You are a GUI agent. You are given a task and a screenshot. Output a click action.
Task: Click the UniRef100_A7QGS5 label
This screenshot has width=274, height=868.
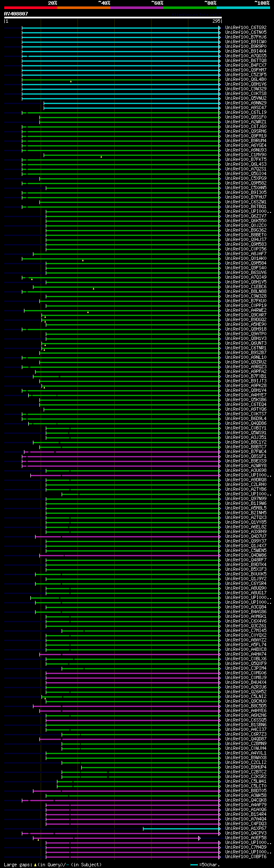(x=246, y=56)
